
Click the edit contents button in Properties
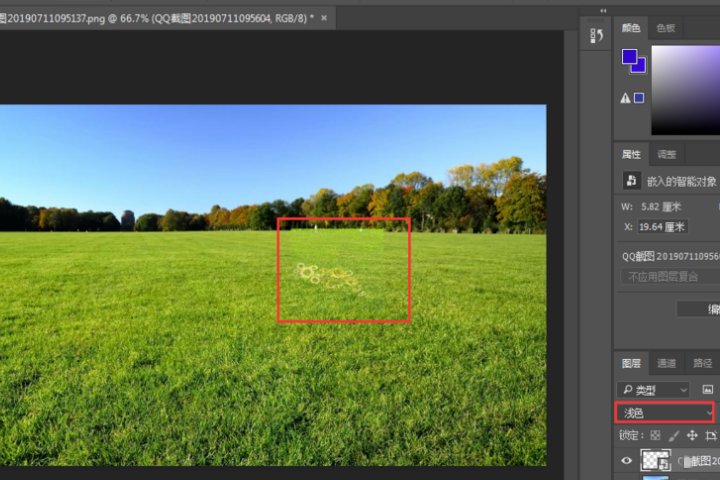click(x=698, y=309)
